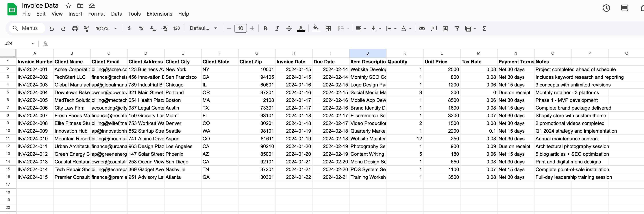Viewport: 644px width, 214px height.
Task: Open version history clock icon
Action: point(606,8)
